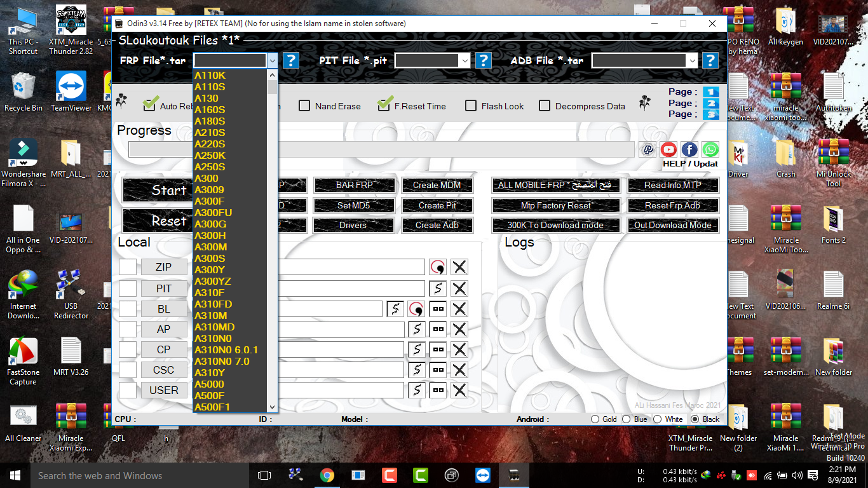This screenshot has width=868, height=488.
Task: Click the red reload icon in ZIP row
Action: coord(438,267)
